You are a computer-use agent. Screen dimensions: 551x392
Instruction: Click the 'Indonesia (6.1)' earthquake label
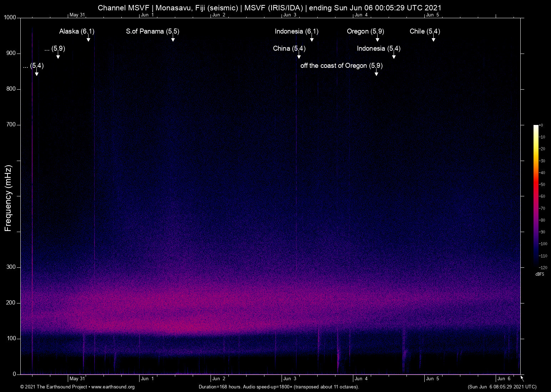pos(297,31)
